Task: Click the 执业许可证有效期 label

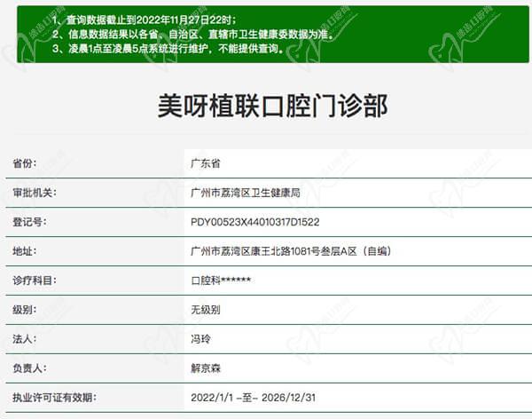Action: pos(54,398)
